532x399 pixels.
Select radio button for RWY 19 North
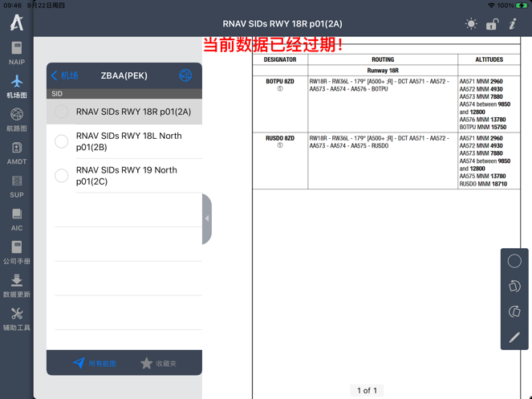[x=62, y=176]
